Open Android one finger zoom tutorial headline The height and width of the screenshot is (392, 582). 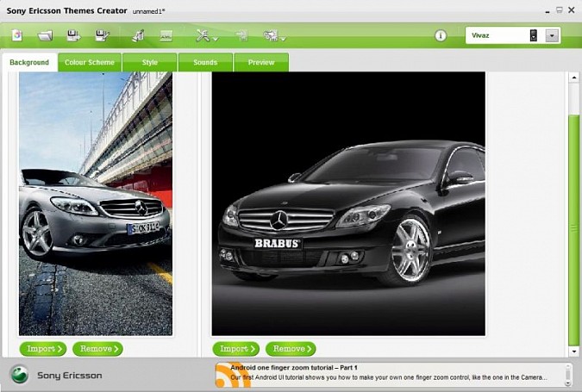(x=294, y=368)
